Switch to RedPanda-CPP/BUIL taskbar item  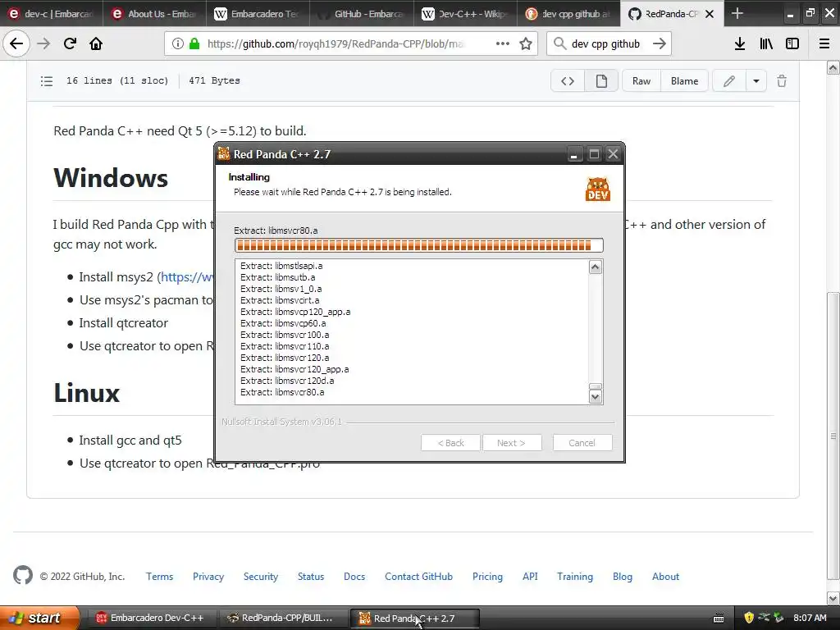click(x=282, y=618)
